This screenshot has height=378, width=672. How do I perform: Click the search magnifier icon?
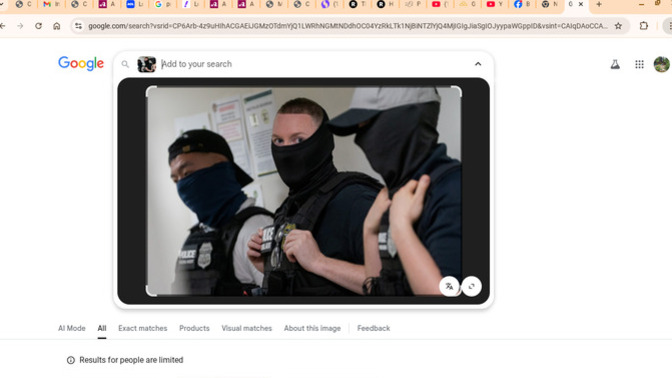(x=125, y=64)
